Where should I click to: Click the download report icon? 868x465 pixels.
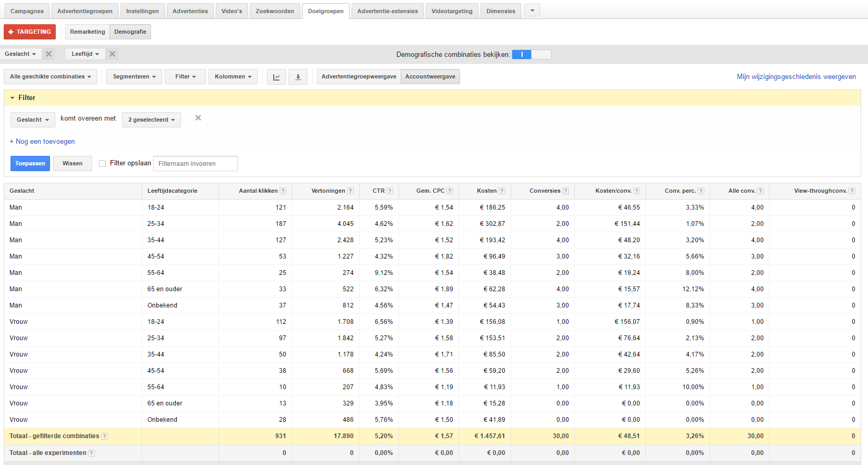tap(298, 77)
